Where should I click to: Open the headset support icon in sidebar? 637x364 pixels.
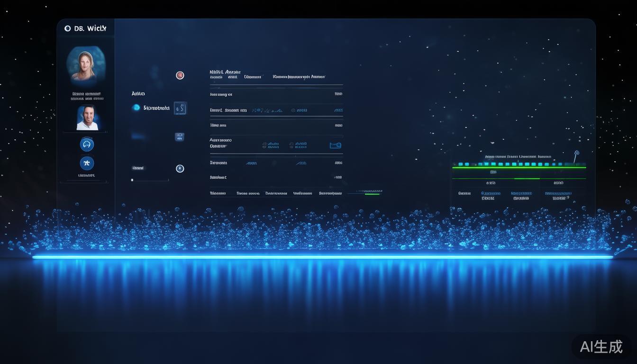87,145
